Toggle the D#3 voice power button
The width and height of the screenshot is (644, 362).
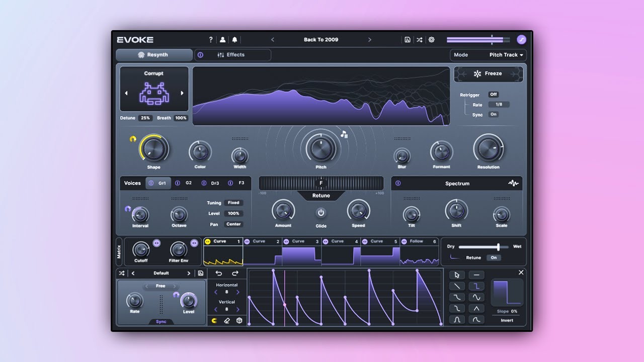pyautogui.click(x=204, y=183)
